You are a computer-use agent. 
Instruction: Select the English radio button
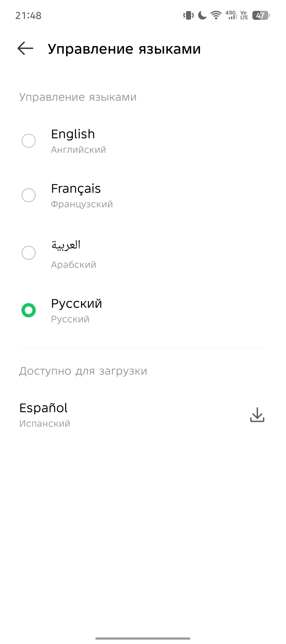29,141
